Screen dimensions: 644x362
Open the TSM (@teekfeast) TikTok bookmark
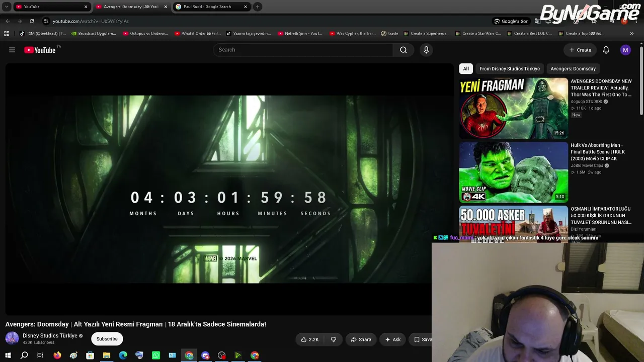point(43,34)
